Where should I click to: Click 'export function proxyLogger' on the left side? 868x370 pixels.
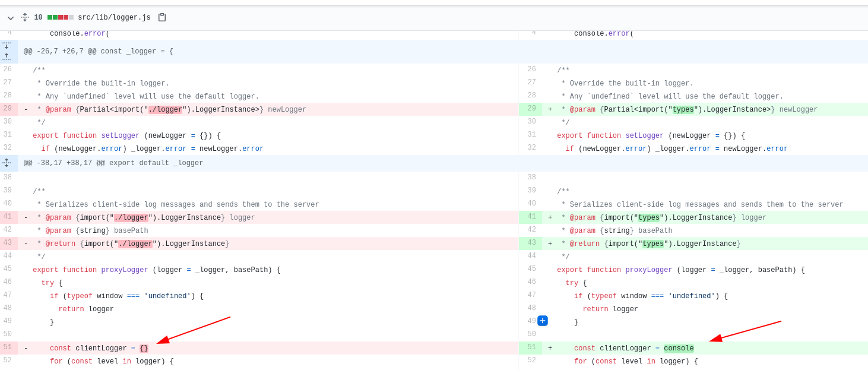[90, 270]
